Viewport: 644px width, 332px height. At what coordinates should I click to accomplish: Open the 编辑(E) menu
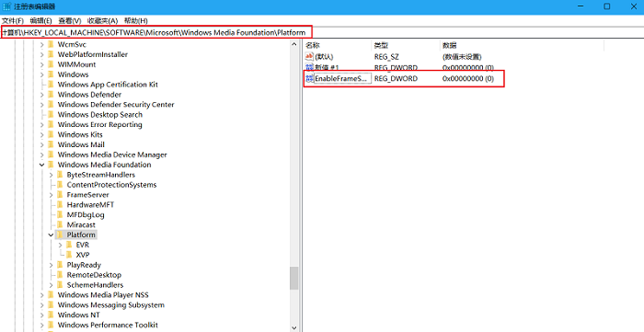click(41, 20)
